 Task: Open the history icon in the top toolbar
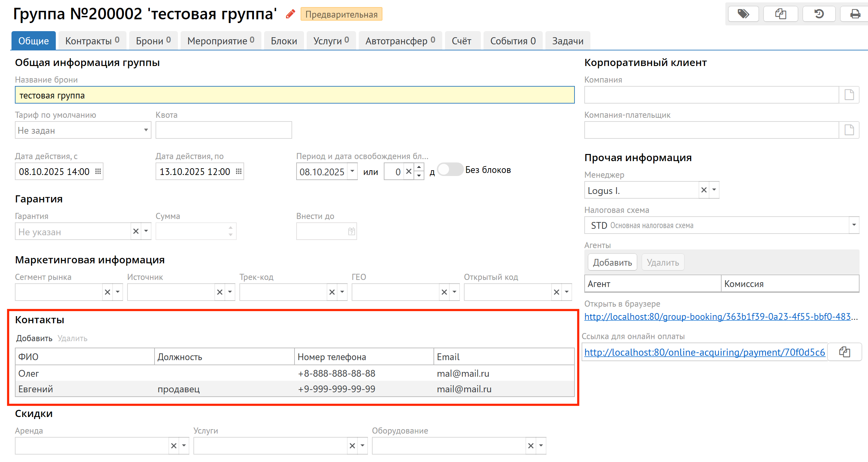[819, 14]
